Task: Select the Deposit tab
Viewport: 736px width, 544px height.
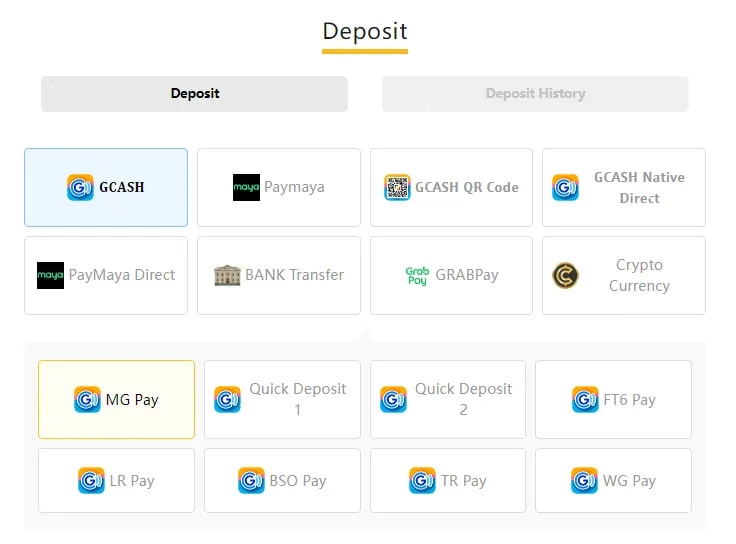Action: [x=194, y=94]
